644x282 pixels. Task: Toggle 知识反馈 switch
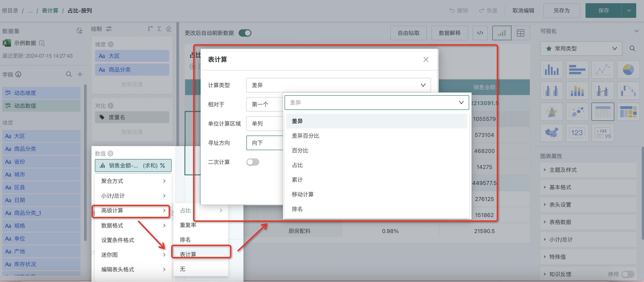628,274
